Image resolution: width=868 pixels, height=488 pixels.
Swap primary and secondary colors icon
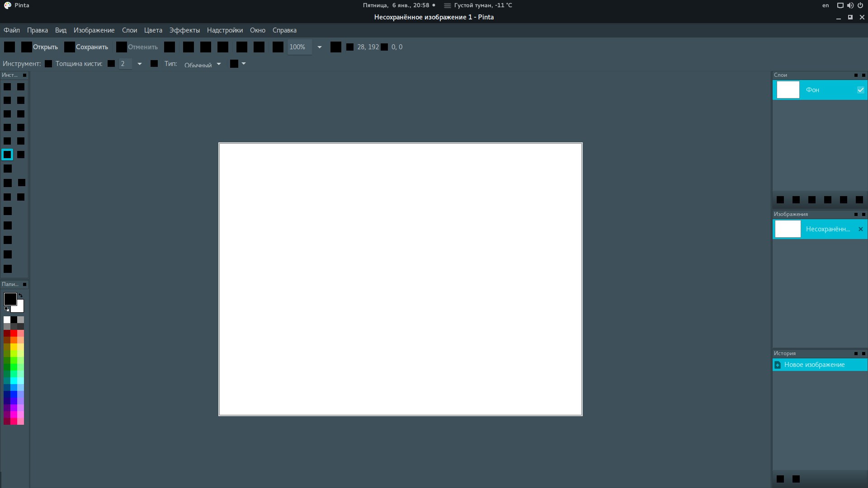pyautogui.click(x=20, y=295)
